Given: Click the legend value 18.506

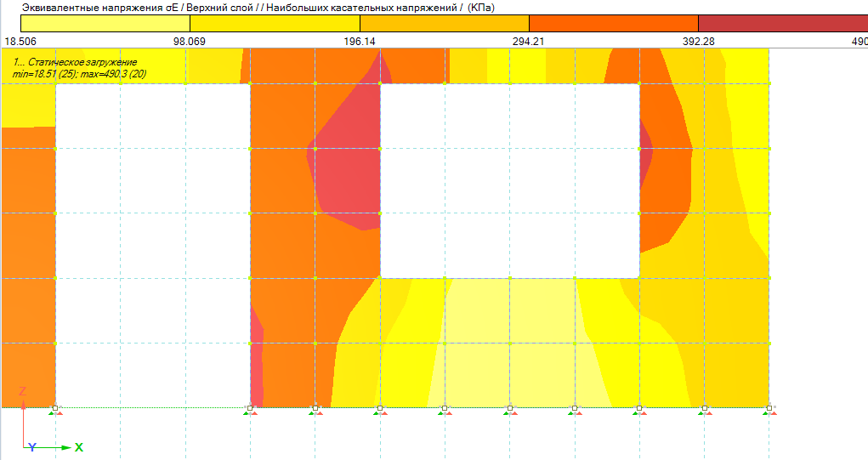Looking at the screenshot, I should tap(20, 42).
